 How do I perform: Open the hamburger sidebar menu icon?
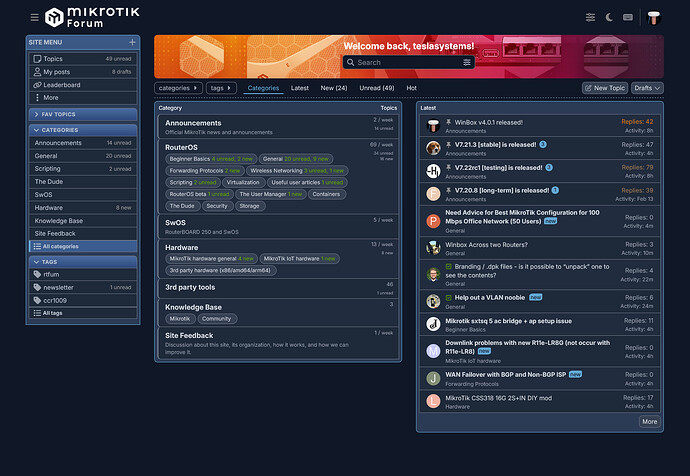click(x=34, y=17)
